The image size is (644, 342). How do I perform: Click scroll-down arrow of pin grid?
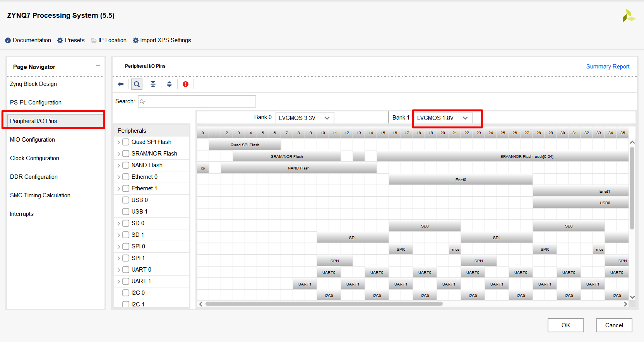[x=632, y=297]
